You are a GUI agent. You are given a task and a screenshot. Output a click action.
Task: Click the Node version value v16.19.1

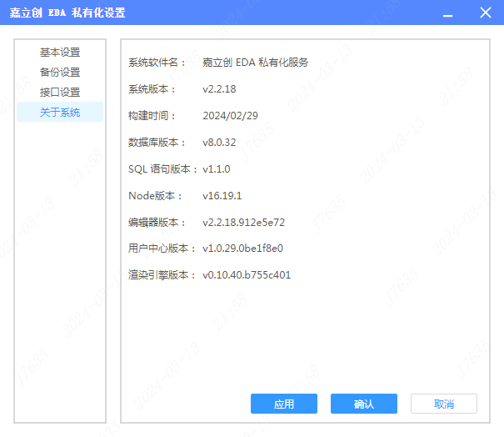tap(222, 196)
